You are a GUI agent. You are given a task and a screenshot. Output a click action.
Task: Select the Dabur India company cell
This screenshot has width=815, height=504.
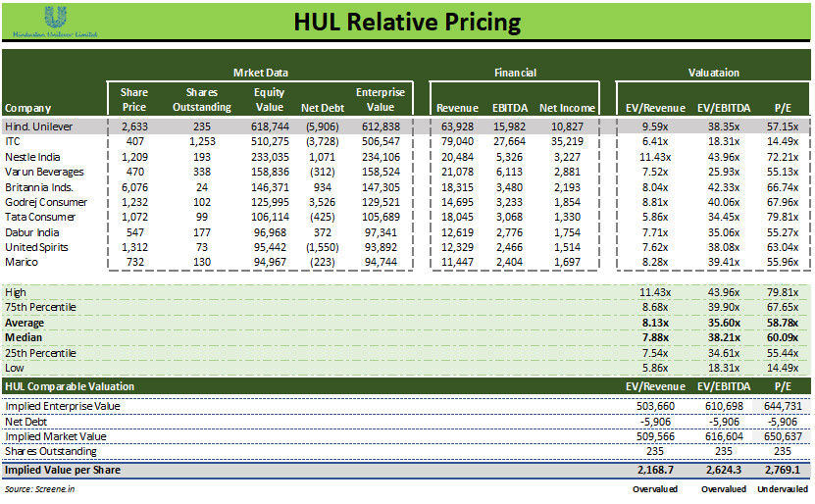(x=32, y=232)
